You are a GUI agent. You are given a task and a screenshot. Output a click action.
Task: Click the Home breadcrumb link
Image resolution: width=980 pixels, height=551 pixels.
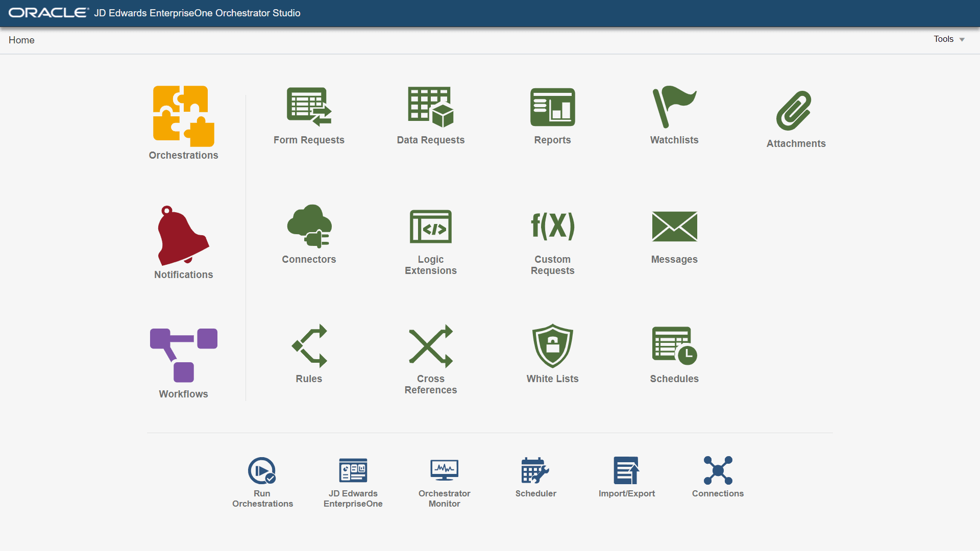(x=21, y=40)
